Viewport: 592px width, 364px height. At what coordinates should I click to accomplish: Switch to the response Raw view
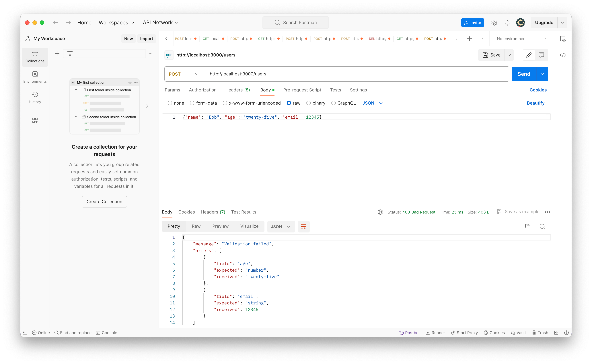[196, 226]
